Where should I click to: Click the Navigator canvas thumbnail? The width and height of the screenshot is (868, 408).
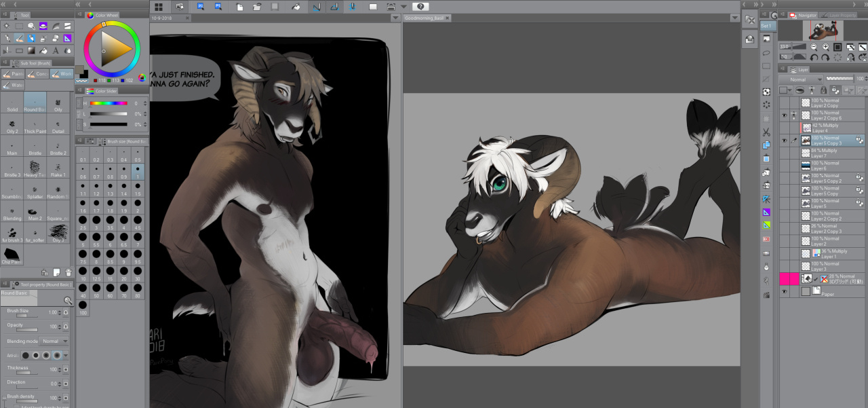coord(824,31)
